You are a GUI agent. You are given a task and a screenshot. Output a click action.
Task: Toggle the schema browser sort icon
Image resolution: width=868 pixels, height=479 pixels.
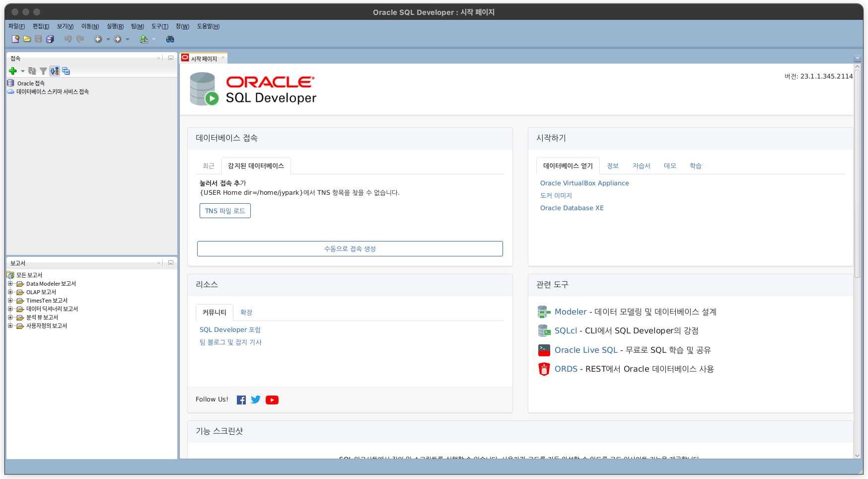55,71
